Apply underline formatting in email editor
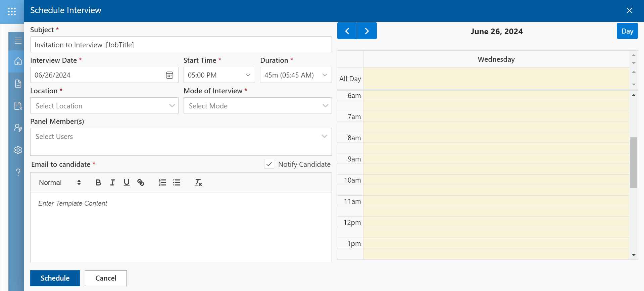The height and width of the screenshot is (291, 644). pos(127,183)
